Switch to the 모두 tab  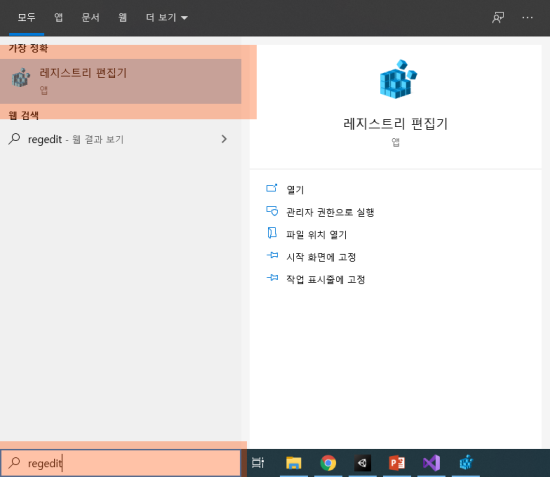(26, 17)
